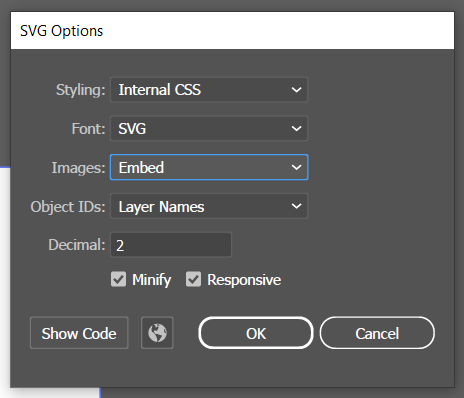Click the Font label

[89, 129]
